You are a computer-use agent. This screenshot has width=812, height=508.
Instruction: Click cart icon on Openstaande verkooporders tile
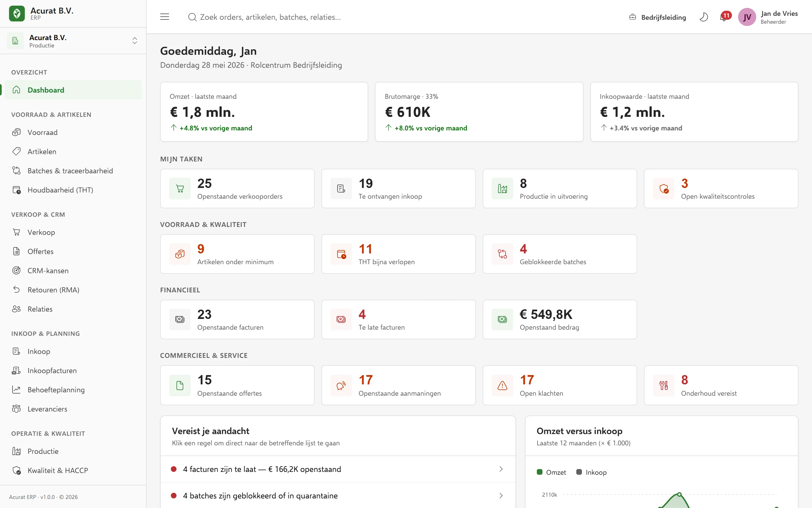180,189
